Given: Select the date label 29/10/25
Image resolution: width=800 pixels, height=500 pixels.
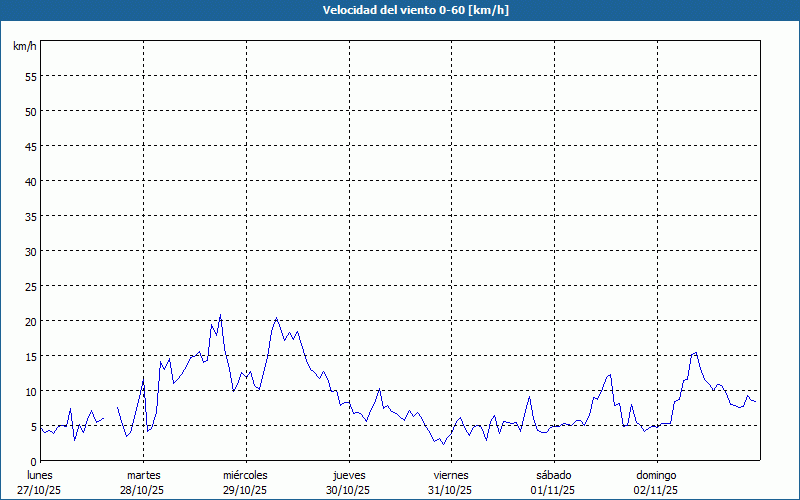Looking at the screenshot, I should (x=245, y=490).
